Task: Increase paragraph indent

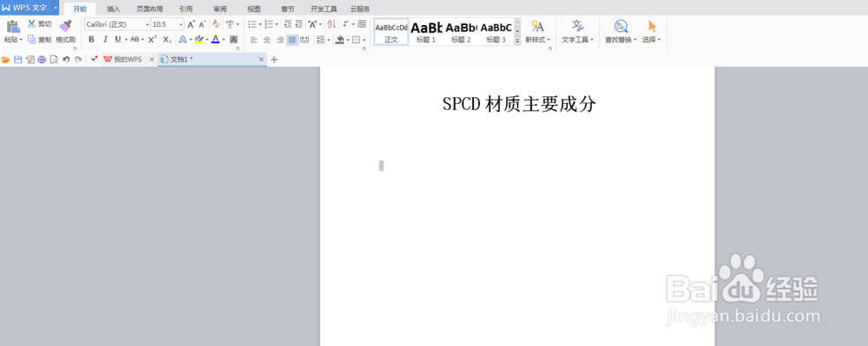Action: 299,24
